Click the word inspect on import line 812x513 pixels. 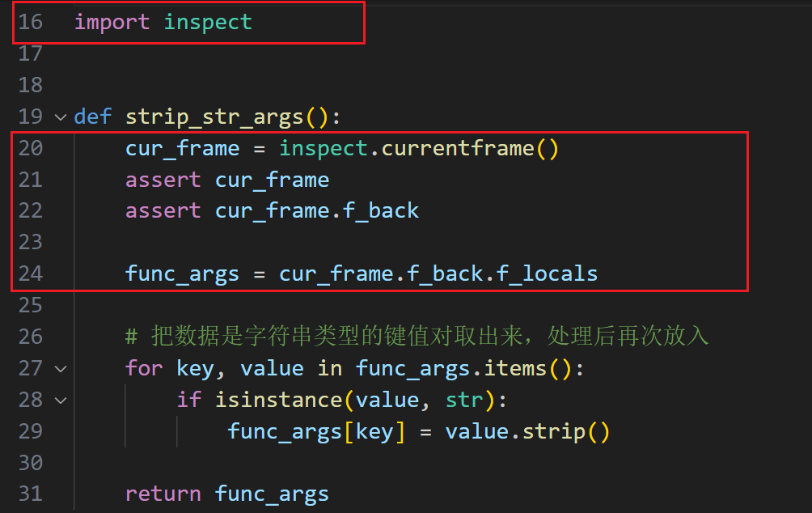(208, 22)
